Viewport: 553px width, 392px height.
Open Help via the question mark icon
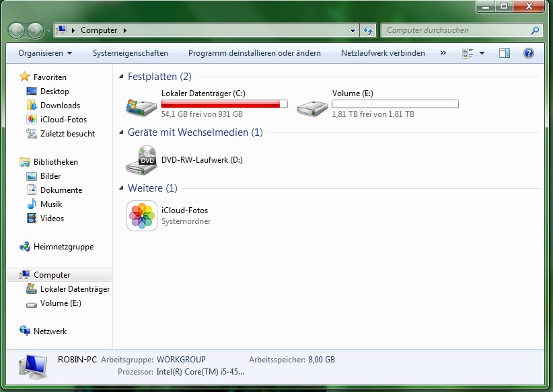click(x=528, y=53)
